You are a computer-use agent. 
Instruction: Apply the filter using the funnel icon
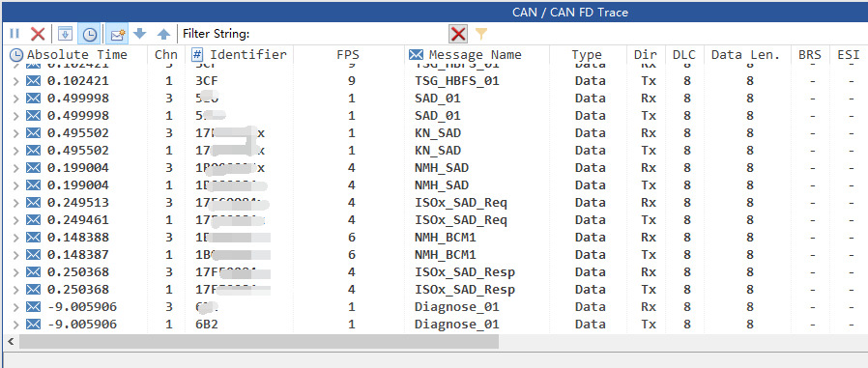(481, 35)
